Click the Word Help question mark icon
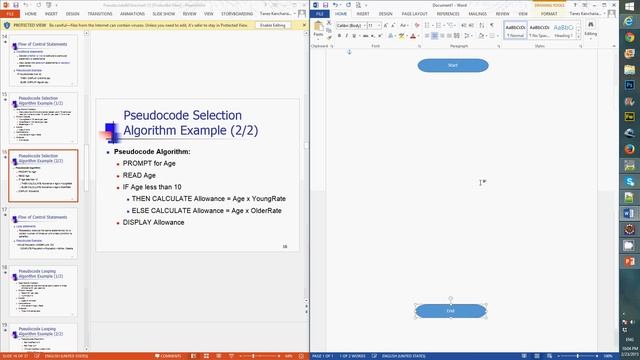 click(x=575, y=5)
